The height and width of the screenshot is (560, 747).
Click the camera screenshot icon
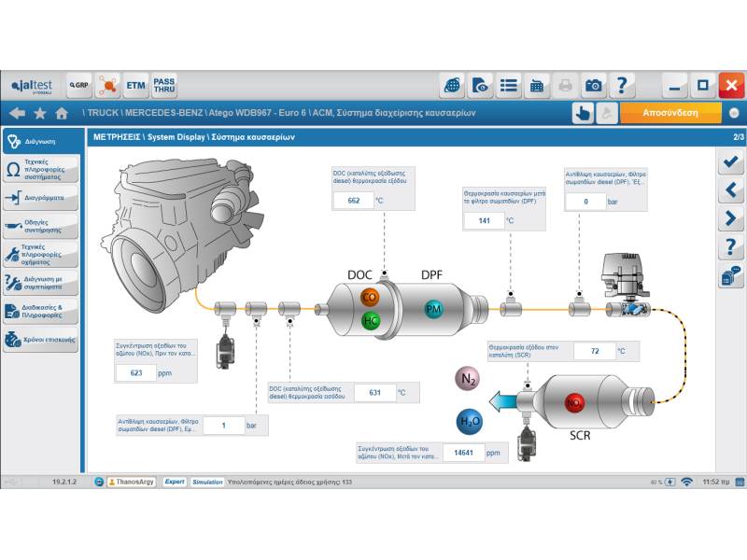(x=594, y=85)
